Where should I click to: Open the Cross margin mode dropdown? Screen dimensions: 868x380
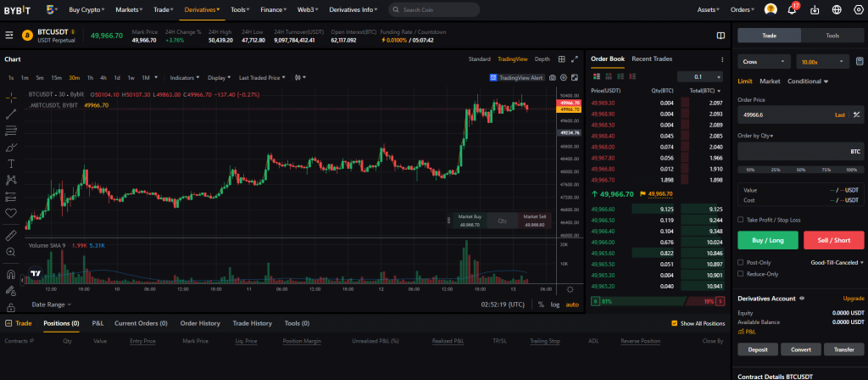[764, 61]
